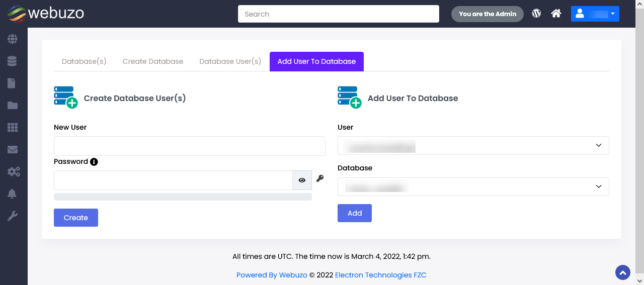Click the key generate password icon
Image resolution: width=644 pixels, height=285 pixels.
320,178
